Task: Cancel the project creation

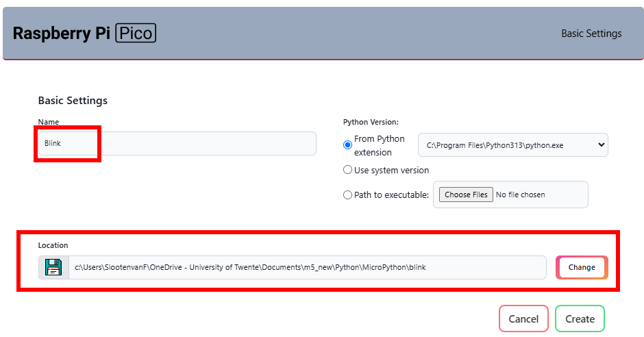Action: [523, 319]
